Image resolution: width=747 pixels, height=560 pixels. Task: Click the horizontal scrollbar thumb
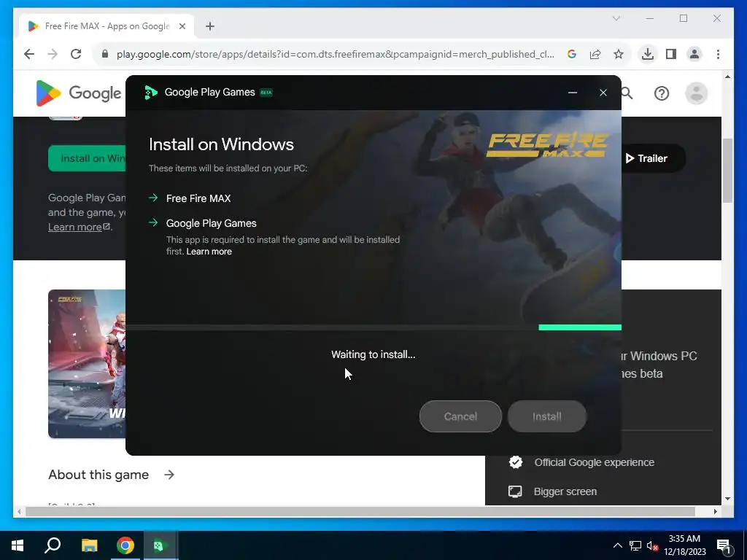[360, 511]
